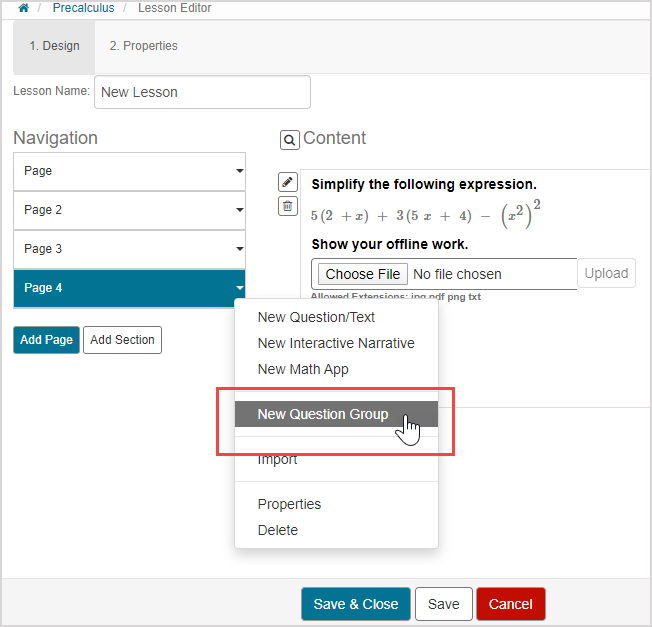
Task: Expand the Page dropdown arrow
Action: tap(239, 171)
